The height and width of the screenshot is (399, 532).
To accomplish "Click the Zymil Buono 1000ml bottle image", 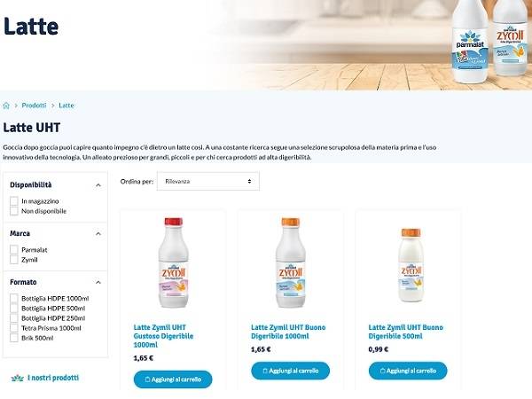I will [x=291, y=262].
